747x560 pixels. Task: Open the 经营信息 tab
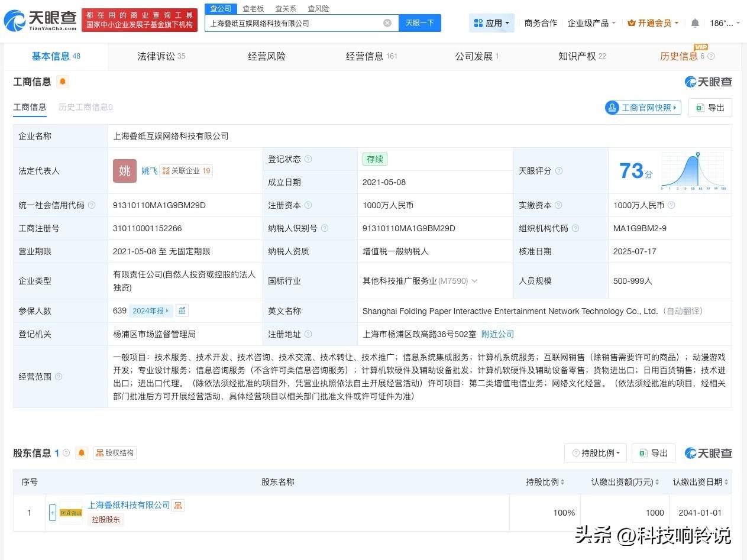tap(371, 56)
